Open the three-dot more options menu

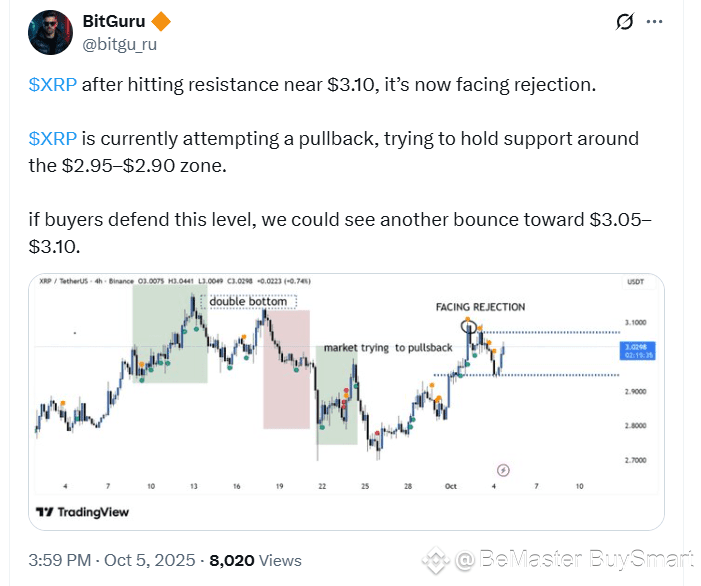pyautogui.click(x=654, y=22)
